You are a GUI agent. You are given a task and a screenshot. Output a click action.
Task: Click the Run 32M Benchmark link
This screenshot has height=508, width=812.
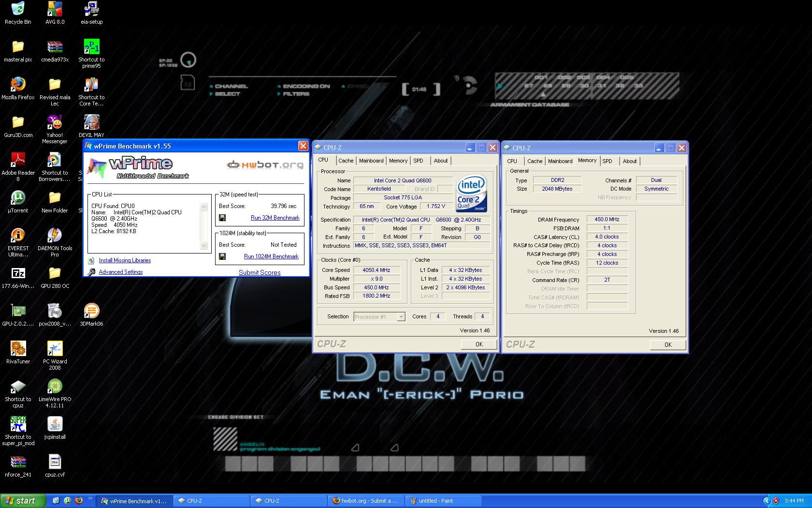coord(275,218)
